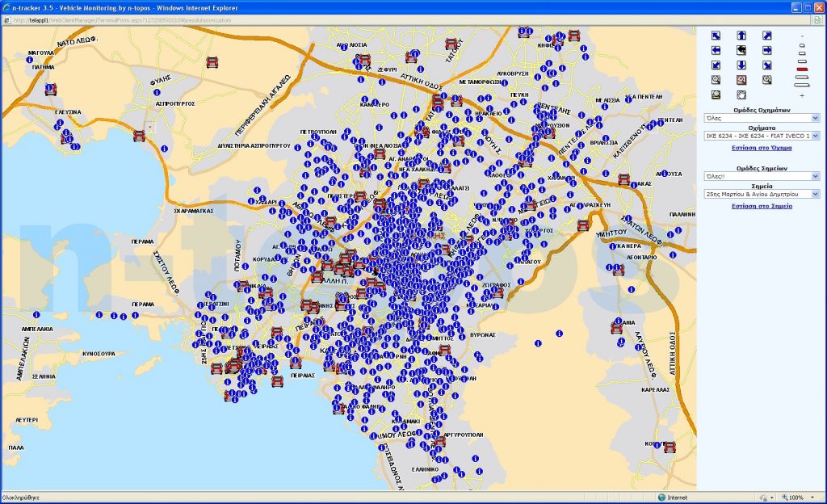Click the vehicle icon beside ΚΟΡΩΠΙ label

point(670,447)
